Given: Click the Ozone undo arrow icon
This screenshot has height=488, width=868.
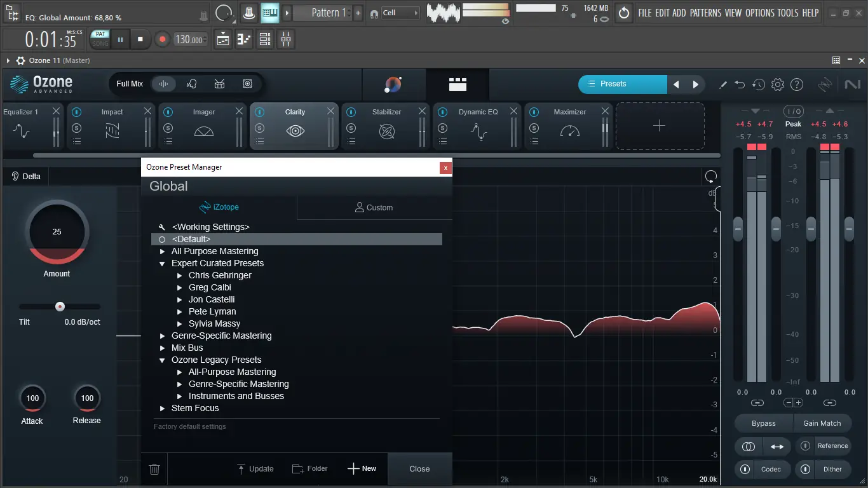Looking at the screenshot, I should tap(740, 85).
